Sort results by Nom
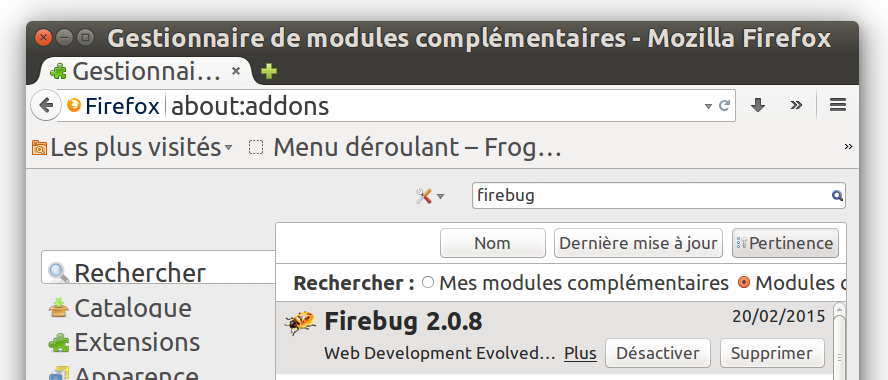Viewport: 888px width, 380px height. tap(493, 243)
